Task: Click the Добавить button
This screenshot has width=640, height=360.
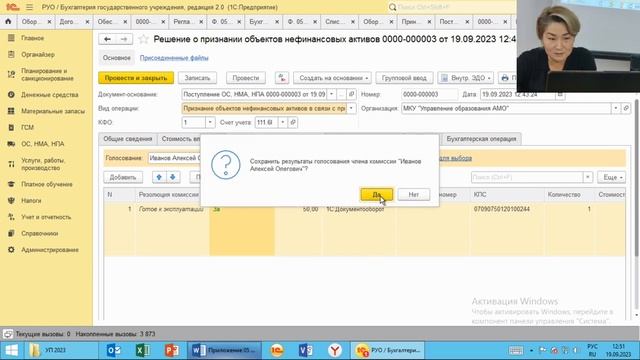Action: [123, 177]
